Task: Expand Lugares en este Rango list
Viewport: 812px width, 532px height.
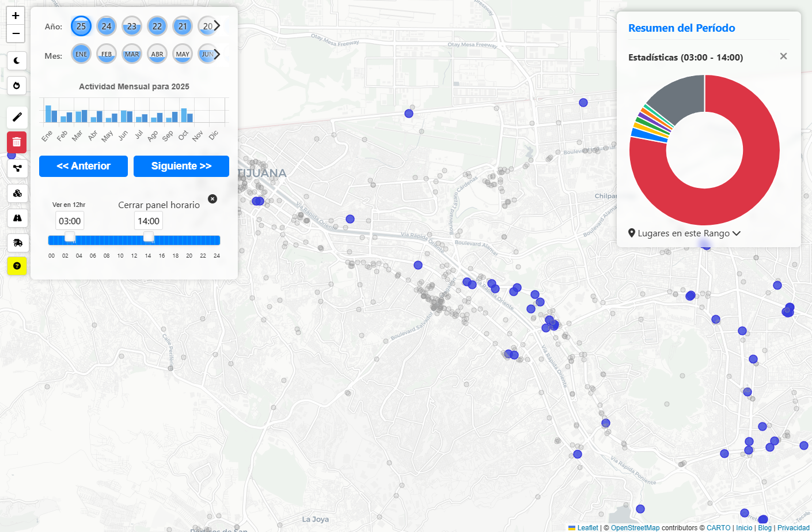Action: [x=684, y=233]
